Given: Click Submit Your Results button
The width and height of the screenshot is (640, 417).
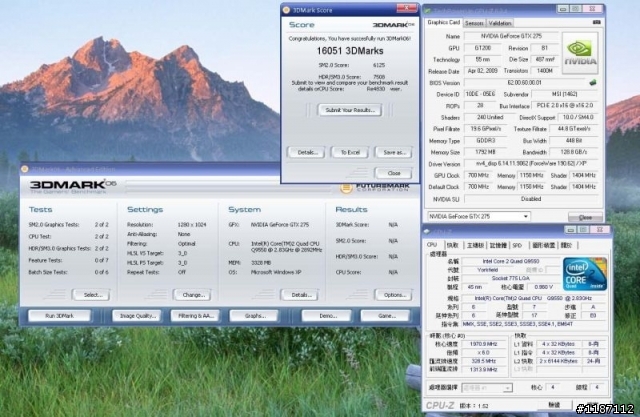Looking at the screenshot, I should point(350,110).
